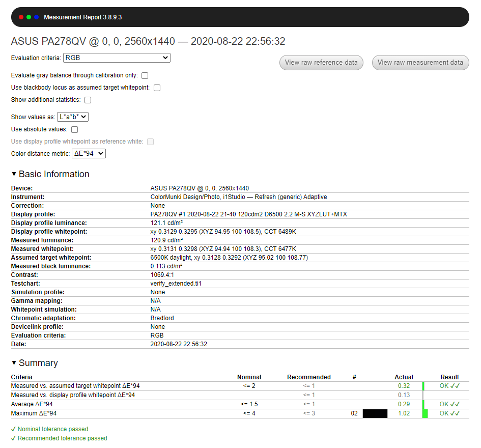Collapse the Basic Information section
This screenshot has width=481, height=448.
(50, 174)
